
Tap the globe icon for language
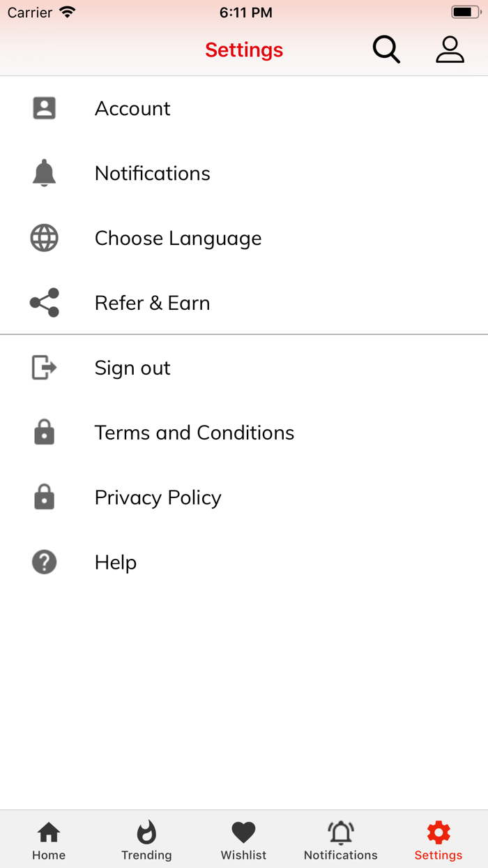coord(44,238)
